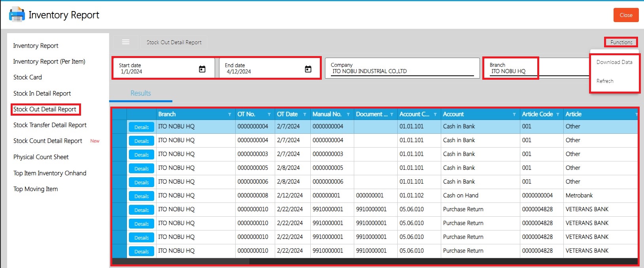Choose Refresh from Functions menu
Screen dimensions: 644x268
click(605, 81)
